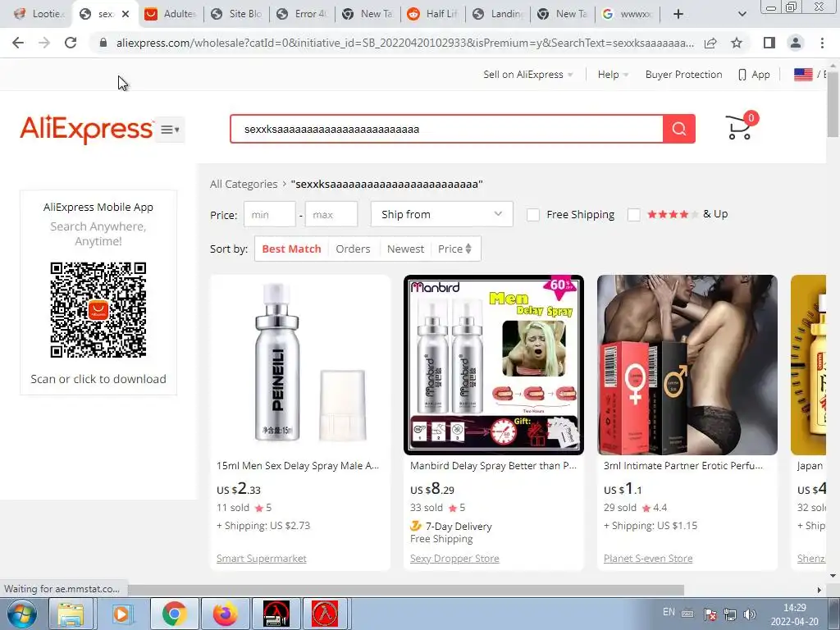840x630 pixels.
Task: Click the EN language indicator in tray
Action: (x=669, y=611)
